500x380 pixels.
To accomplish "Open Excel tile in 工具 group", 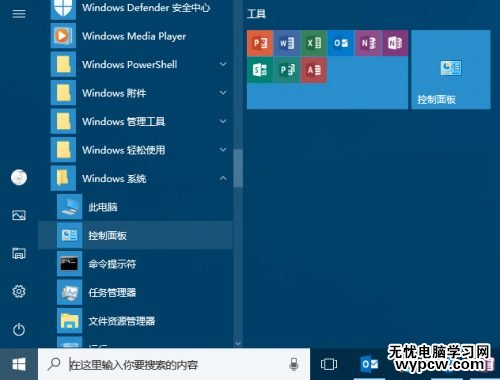I will tap(314, 43).
